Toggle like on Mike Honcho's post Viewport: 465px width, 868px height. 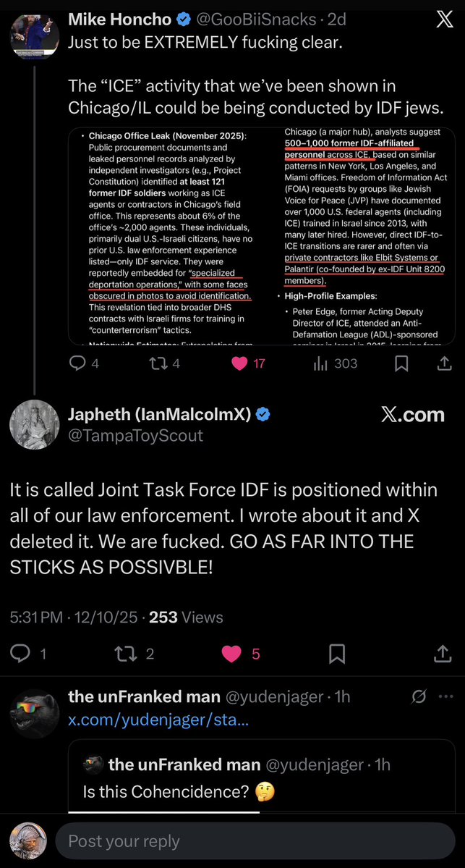239,363
